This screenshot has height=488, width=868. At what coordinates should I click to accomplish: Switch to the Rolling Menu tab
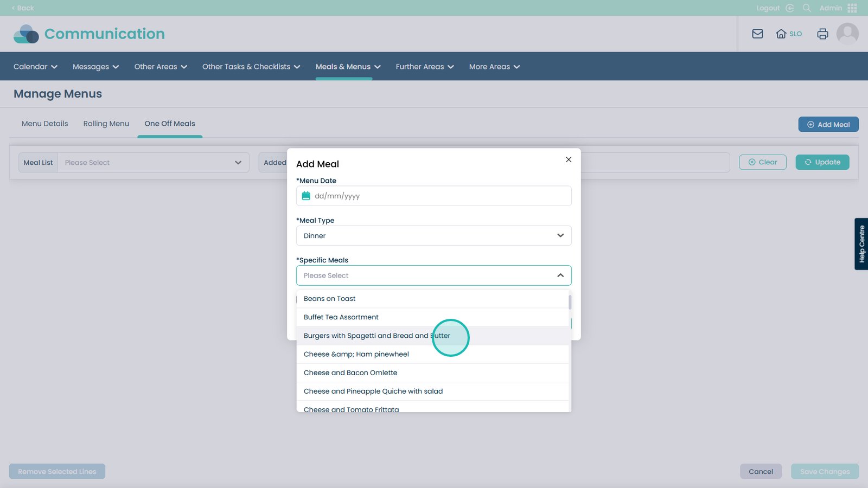pos(106,124)
